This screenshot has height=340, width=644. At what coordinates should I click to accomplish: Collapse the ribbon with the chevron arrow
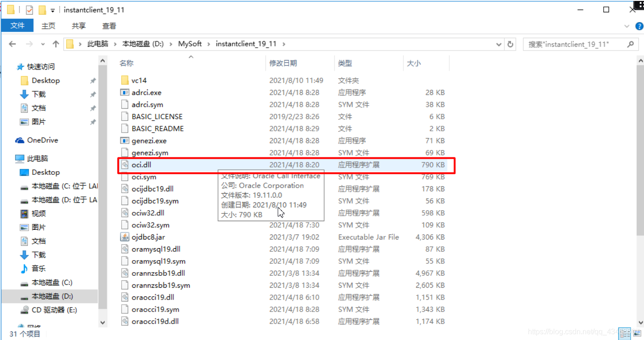click(627, 26)
